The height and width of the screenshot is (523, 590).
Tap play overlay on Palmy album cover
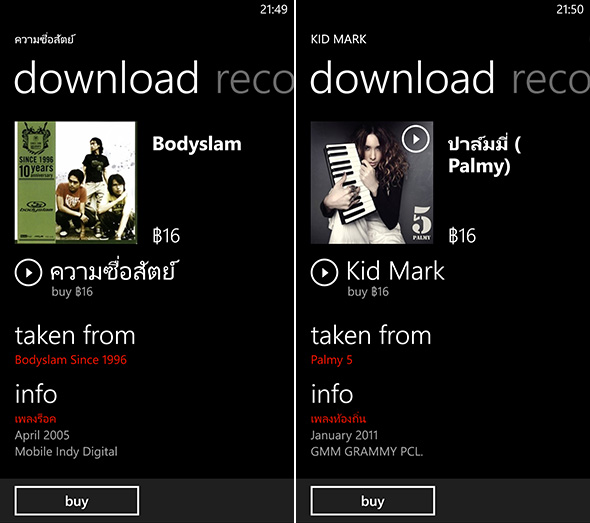coord(416,139)
